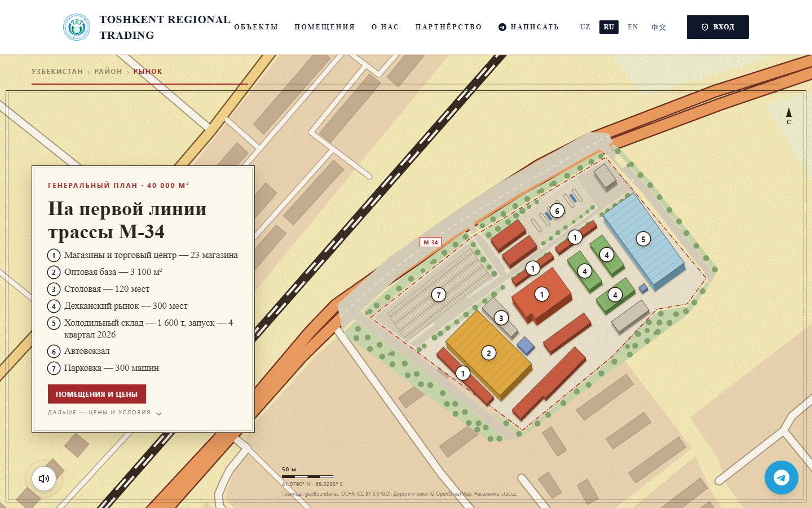This screenshot has width=812, height=508.
Task: Click the M-34 highway label on map
Action: [x=430, y=242]
